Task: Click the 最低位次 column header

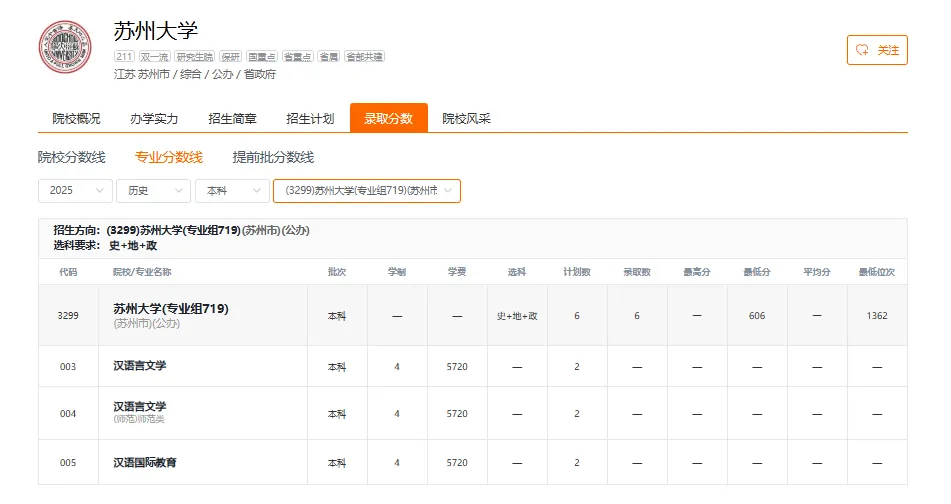Action: 877,272
